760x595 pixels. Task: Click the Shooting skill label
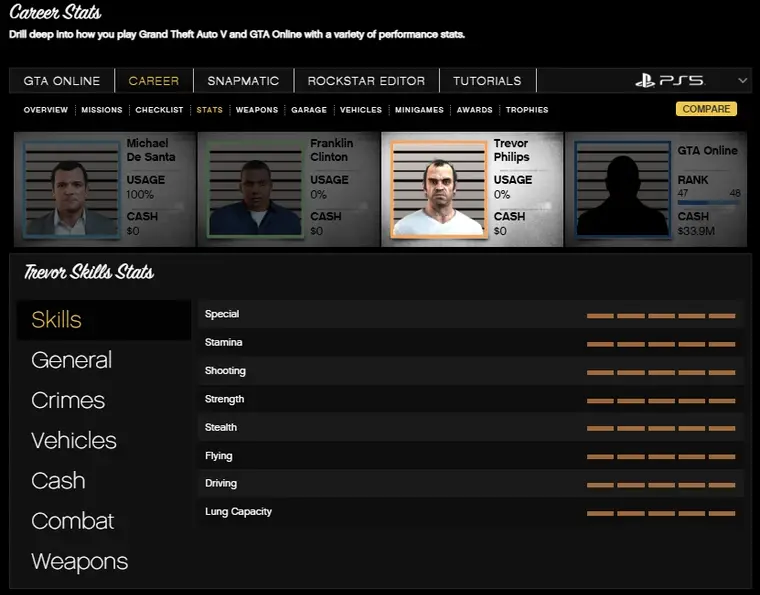pos(225,371)
